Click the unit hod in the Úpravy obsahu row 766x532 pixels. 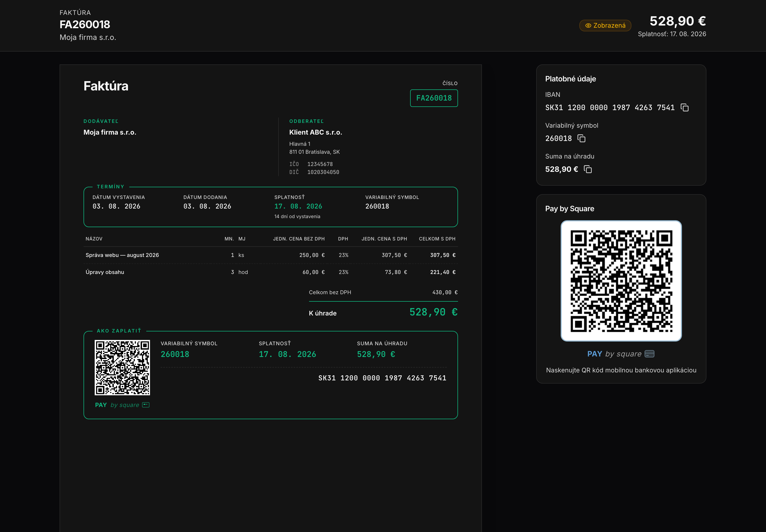[243, 272]
